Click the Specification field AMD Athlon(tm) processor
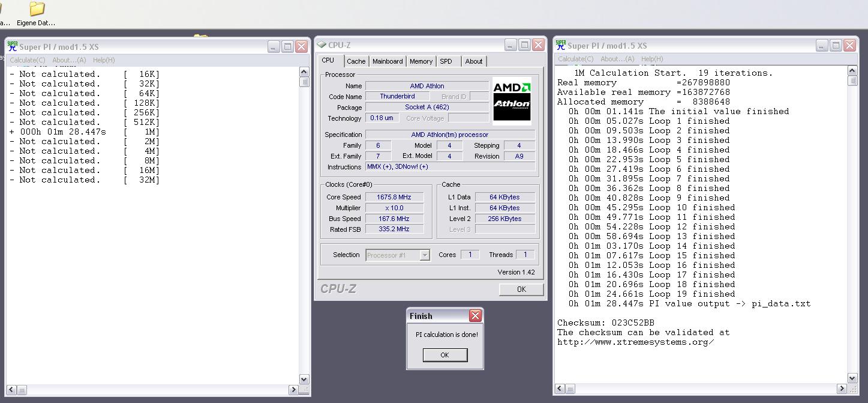Screen dimensions: 868x403 (450, 135)
